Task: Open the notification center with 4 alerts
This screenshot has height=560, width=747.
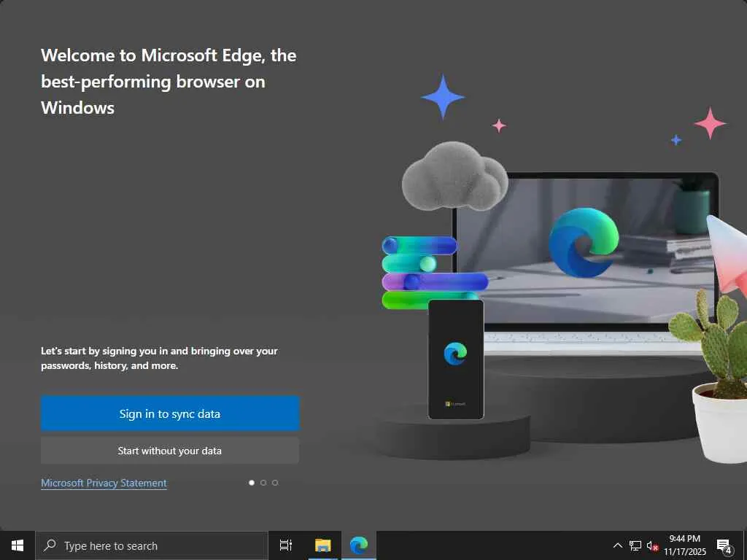Action: tap(724, 545)
